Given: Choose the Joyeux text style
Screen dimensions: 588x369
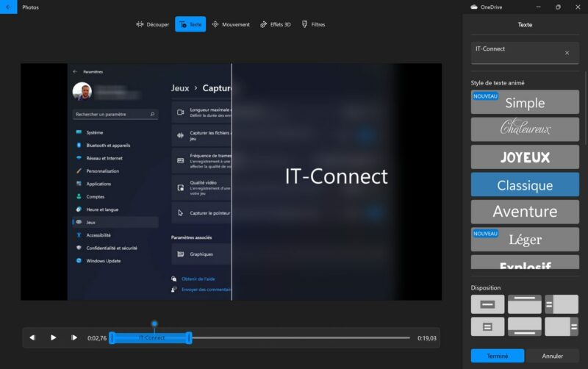Looking at the screenshot, I should (525, 157).
